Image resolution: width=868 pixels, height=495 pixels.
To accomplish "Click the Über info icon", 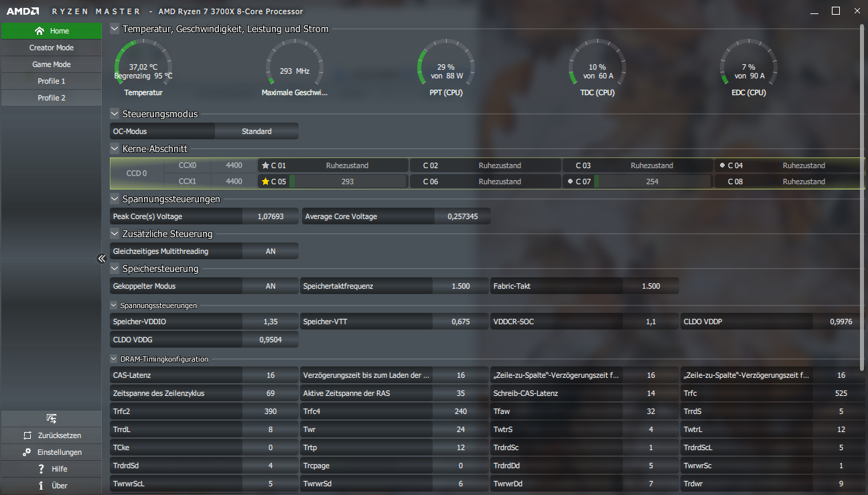I will click(42, 486).
